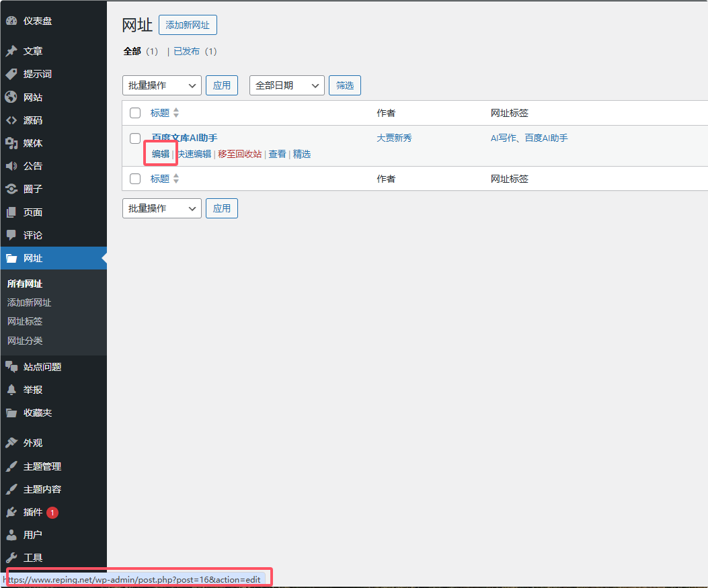
Task: Click the pages icon beside 页面
Action: 11,212
